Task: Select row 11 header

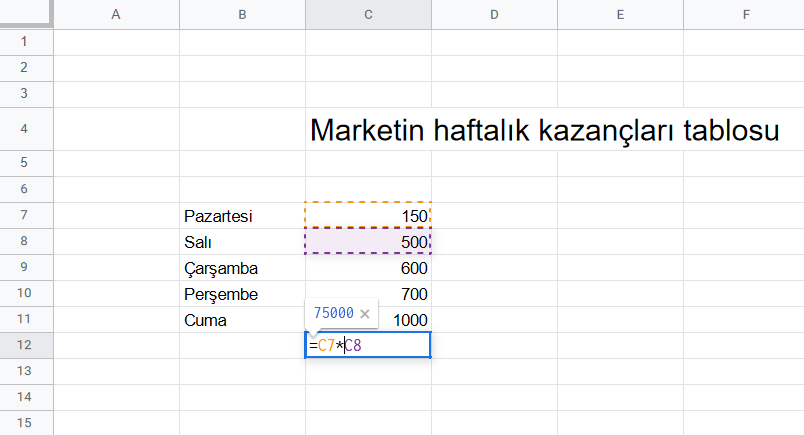Action: (x=26, y=319)
